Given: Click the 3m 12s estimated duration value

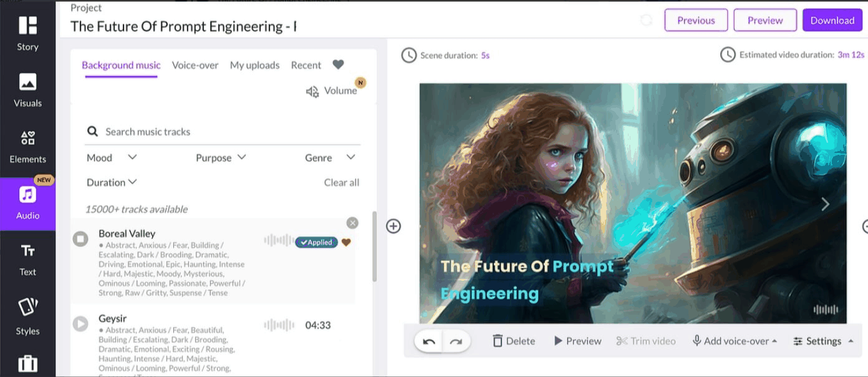Looking at the screenshot, I should click(851, 54).
